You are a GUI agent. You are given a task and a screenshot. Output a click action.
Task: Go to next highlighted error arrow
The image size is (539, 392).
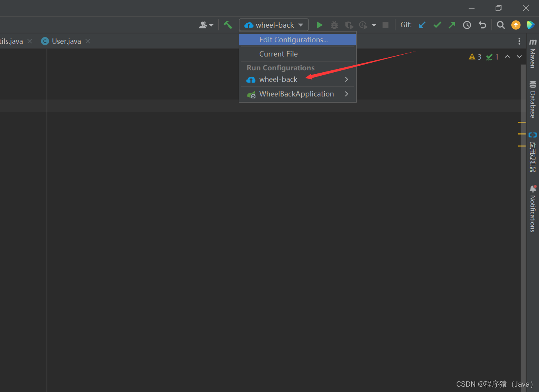tap(519, 56)
